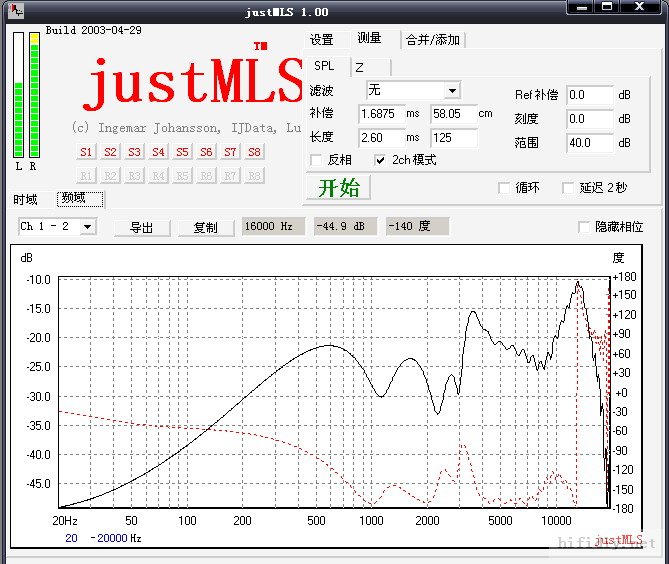This screenshot has width=669, height=564.
Task: Click the 范围 range input field showing 40.0
Action: (x=588, y=142)
